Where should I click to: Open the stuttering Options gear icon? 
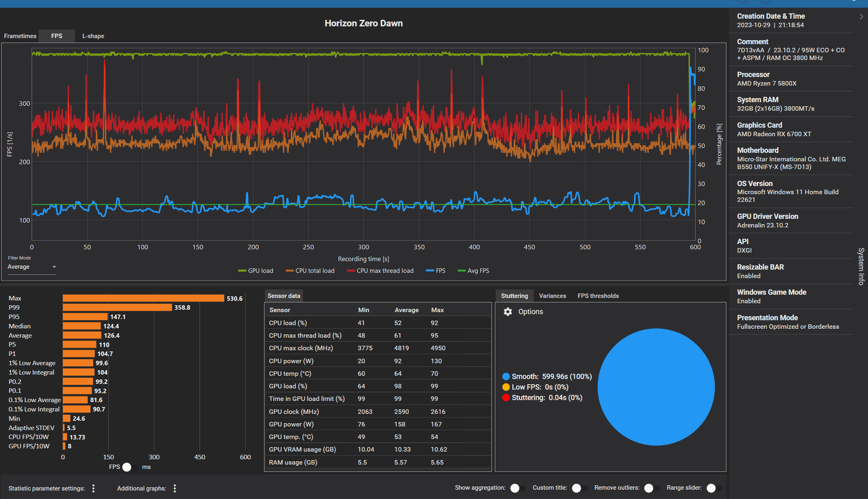click(507, 312)
